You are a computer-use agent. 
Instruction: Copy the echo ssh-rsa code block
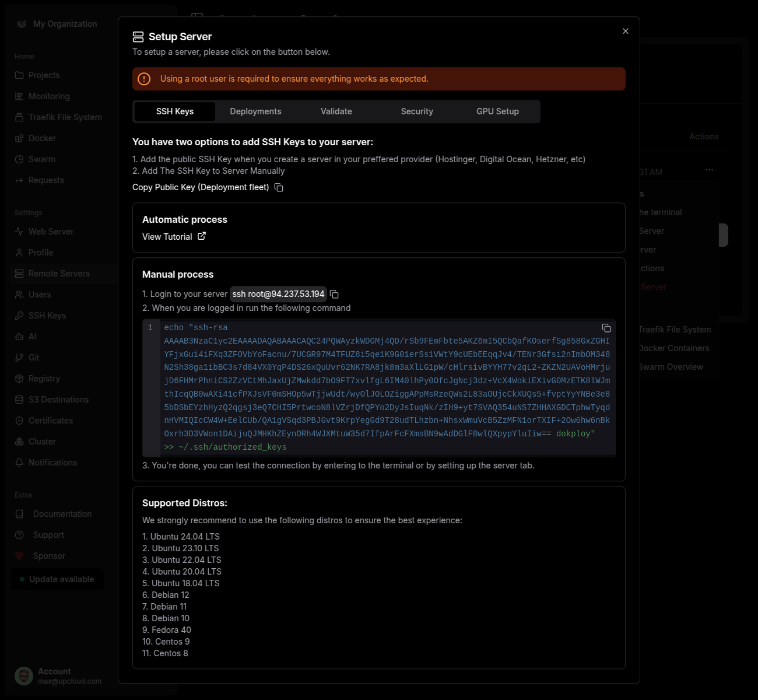pos(606,328)
